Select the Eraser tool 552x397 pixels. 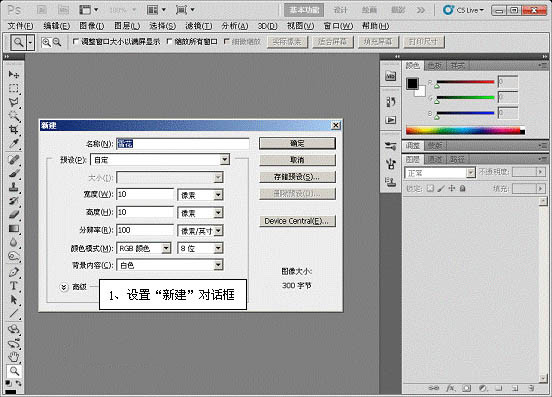(14, 214)
